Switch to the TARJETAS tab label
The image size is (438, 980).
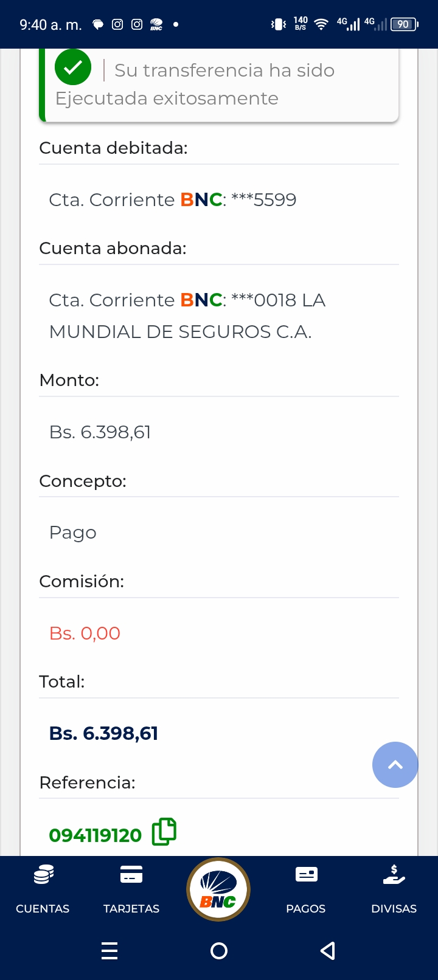pyautogui.click(x=131, y=908)
